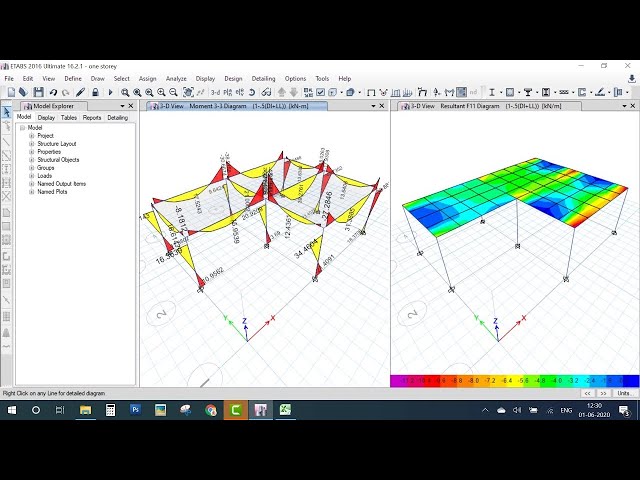The height and width of the screenshot is (480, 640).
Task: Click the rubber band zoom icon
Action: [125, 93]
